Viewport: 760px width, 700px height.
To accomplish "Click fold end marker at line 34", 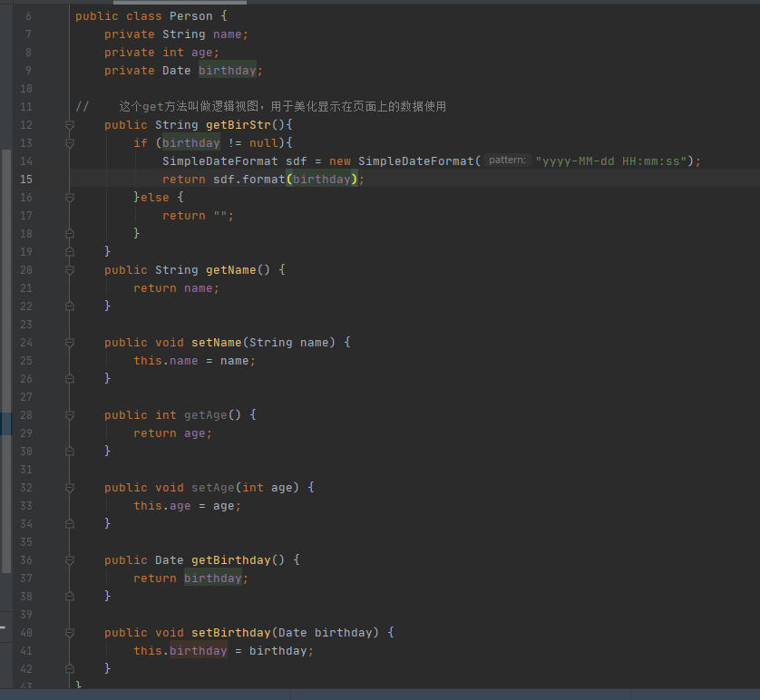I will (x=69, y=524).
